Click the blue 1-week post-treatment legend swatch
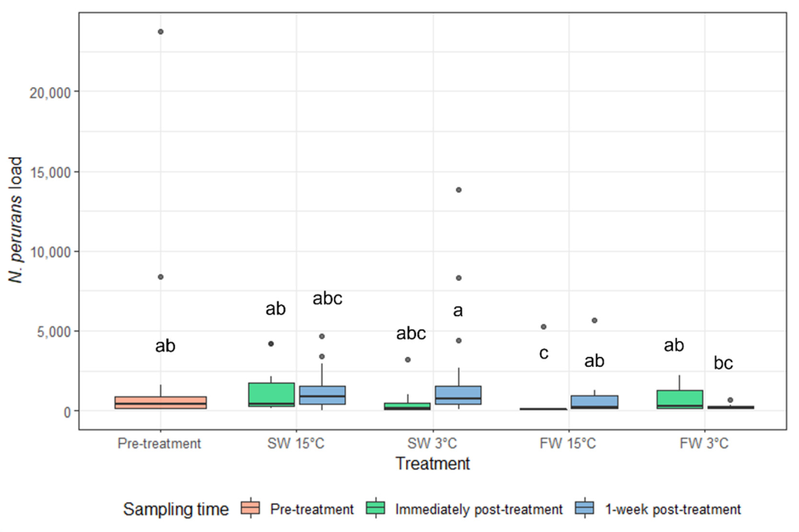The width and height of the screenshot is (799, 532). pos(587,509)
